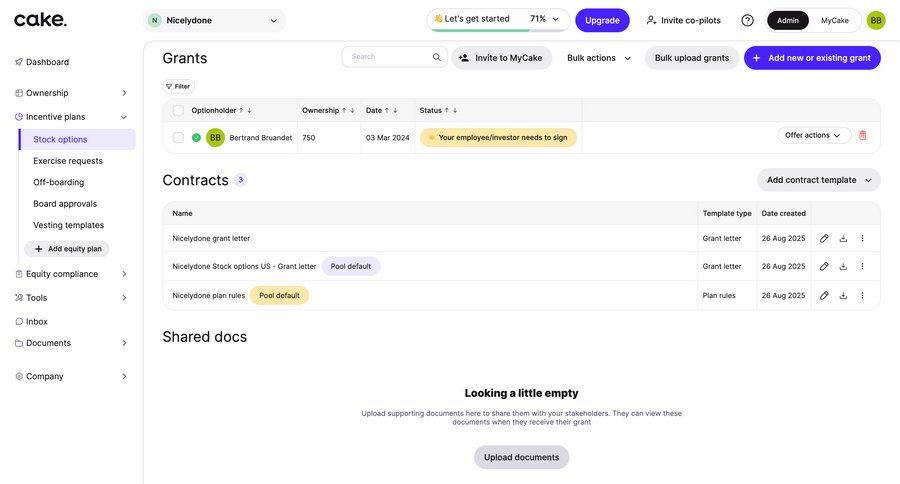The image size is (900, 484).
Task: Expand the Company sidebar section
Action: click(124, 377)
